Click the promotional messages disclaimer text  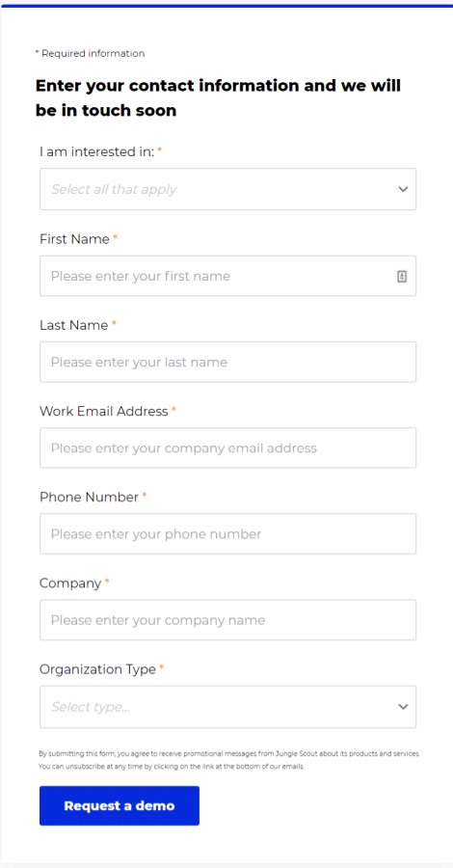[x=229, y=761]
